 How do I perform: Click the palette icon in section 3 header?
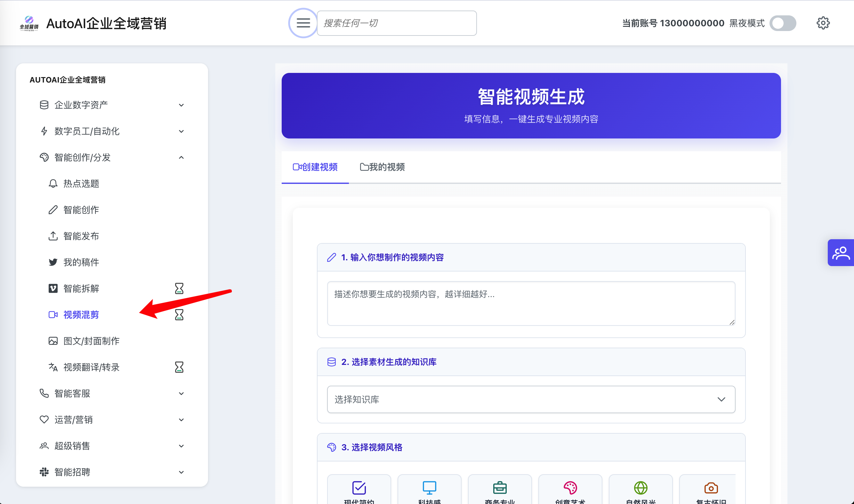pos(331,447)
